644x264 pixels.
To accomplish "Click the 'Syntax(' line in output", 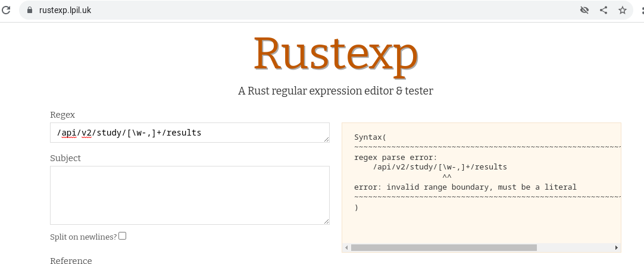I will pyautogui.click(x=370, y=137).
